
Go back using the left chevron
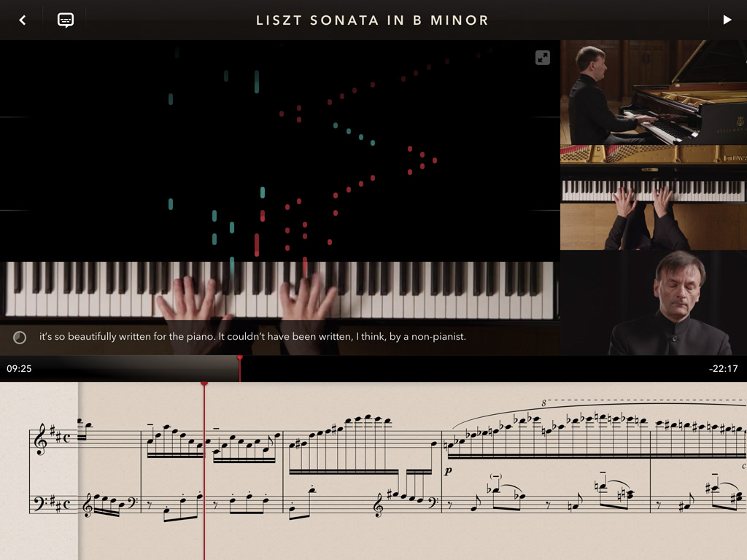23,20
